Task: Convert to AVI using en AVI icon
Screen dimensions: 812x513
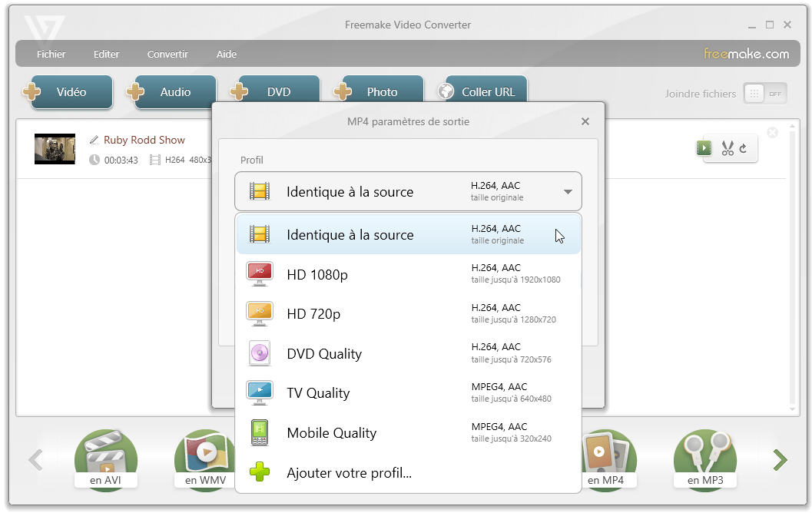Action: pyautogui.click(x=106, y=460)
